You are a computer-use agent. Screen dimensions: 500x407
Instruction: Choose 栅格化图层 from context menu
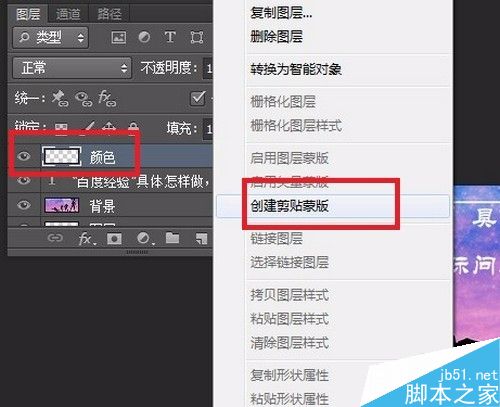[x=283, y=102]
